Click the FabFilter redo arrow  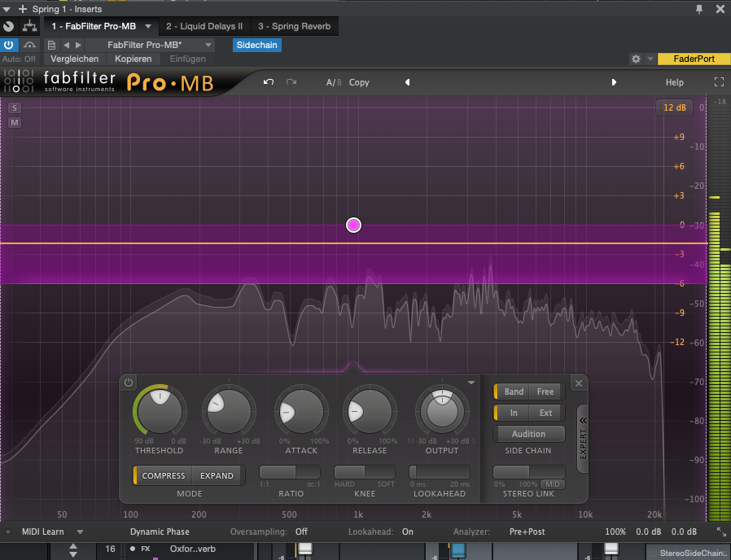click(x=291, y=82)
